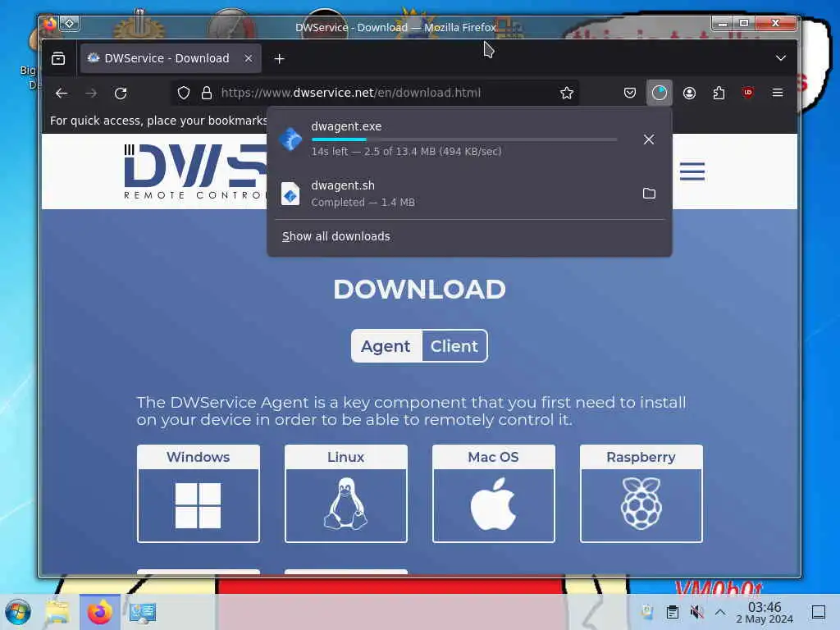
Task: Save page to Pocket
Action: pyautogui.click(x=630, y=93)
